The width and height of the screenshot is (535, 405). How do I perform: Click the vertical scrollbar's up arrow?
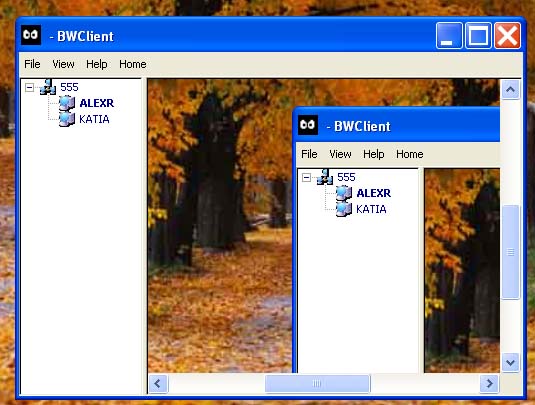point(510,90)
